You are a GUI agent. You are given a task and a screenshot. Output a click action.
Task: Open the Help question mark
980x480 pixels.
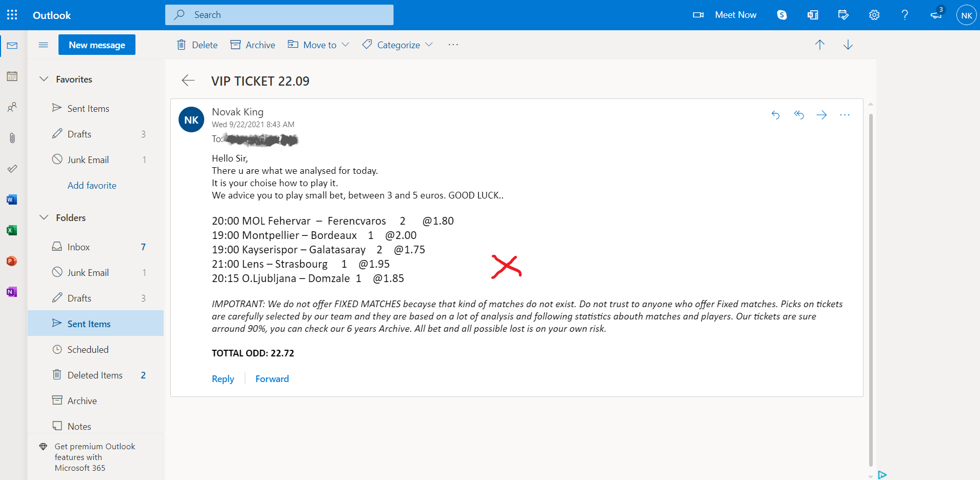tap(905, 15)
